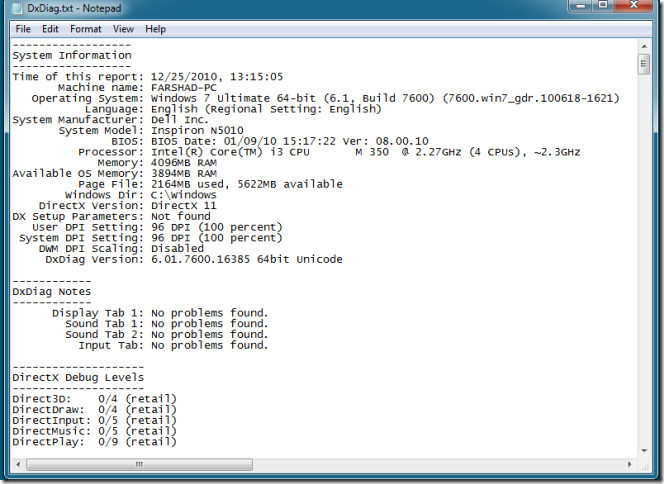Click the window resize grip corner
The image size is (664, 484).
tap(645, 466)
